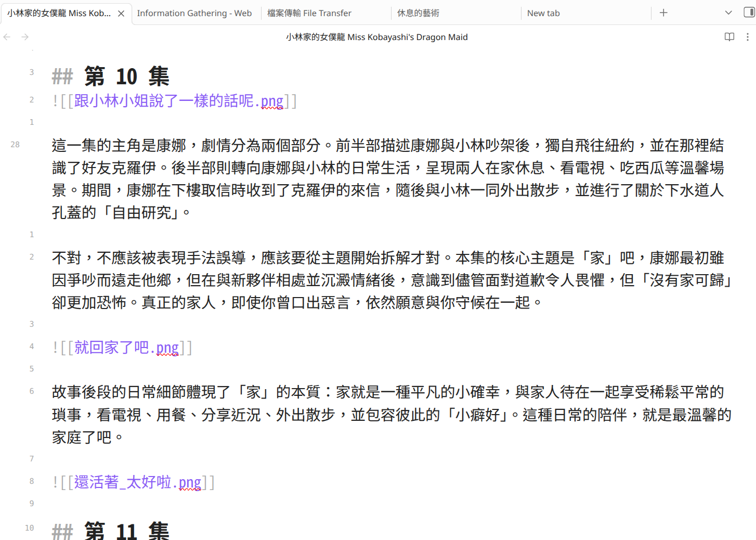Toggle the right sidebar panel

tap(749, 13)
